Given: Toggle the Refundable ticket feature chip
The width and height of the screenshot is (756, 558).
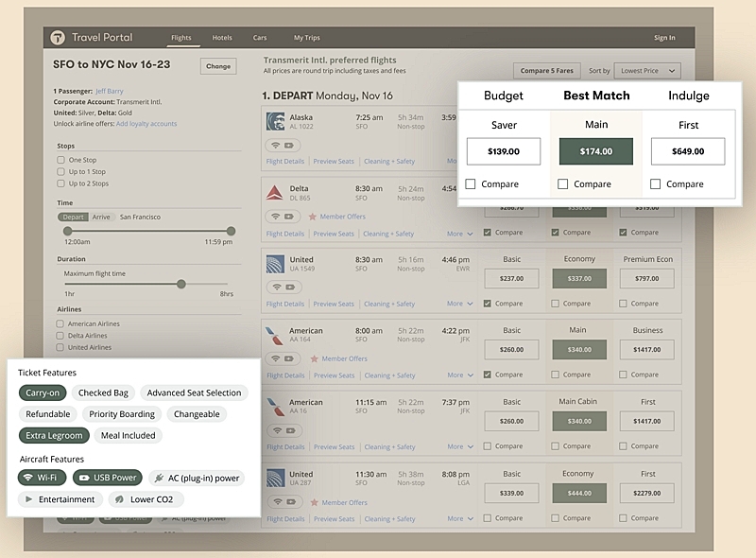Looking at the screenshot, I should (x=48, y=414).
